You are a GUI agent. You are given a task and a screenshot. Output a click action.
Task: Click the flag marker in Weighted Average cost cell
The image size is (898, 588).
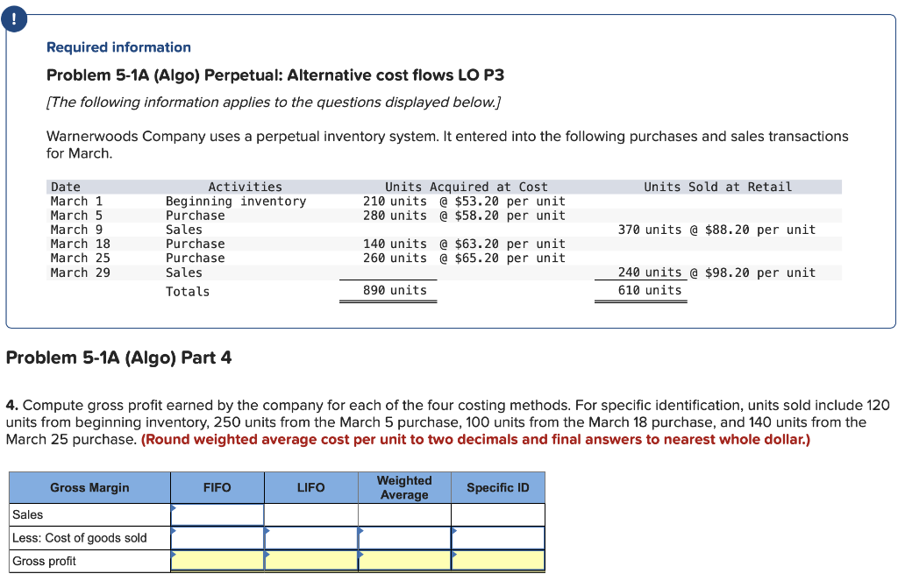[360, 531]
